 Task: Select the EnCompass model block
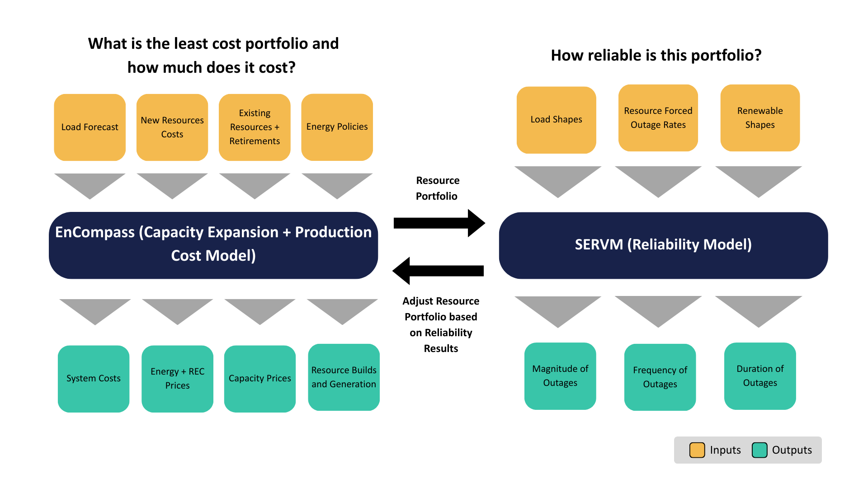tap(213, 245)
